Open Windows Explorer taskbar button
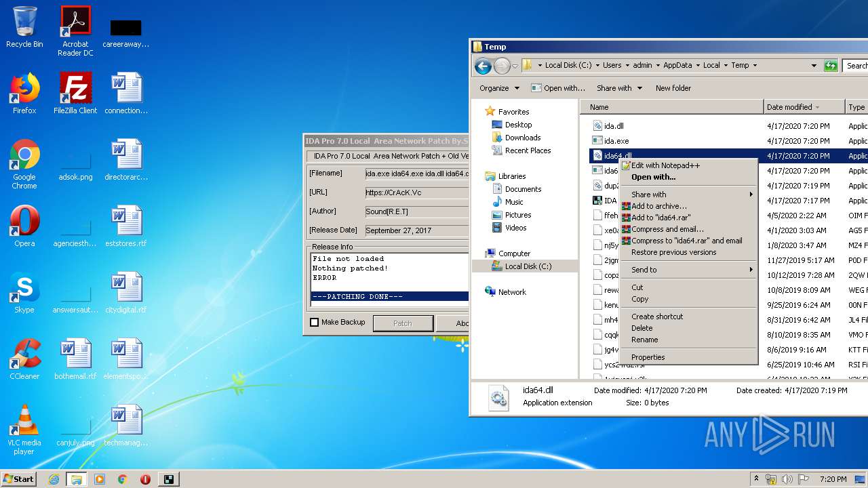 pos(76,479)
